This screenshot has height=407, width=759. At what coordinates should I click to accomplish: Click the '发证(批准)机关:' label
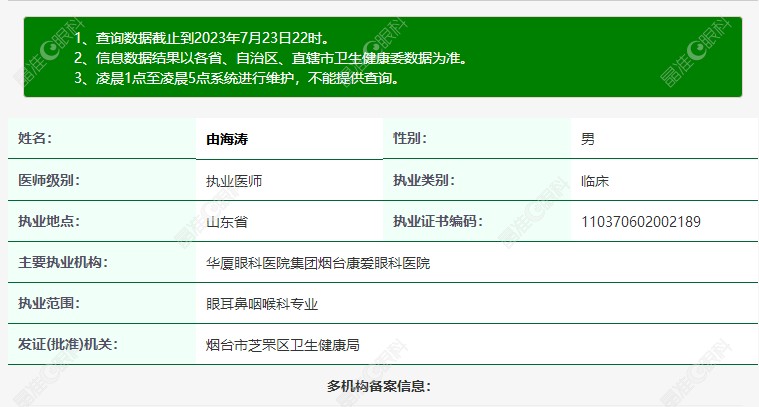tap(68, 345)
